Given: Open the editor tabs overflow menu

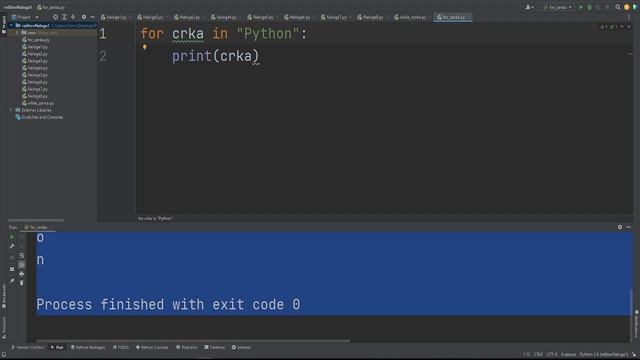Looking at the screenshot, I should tap(629, 17).
